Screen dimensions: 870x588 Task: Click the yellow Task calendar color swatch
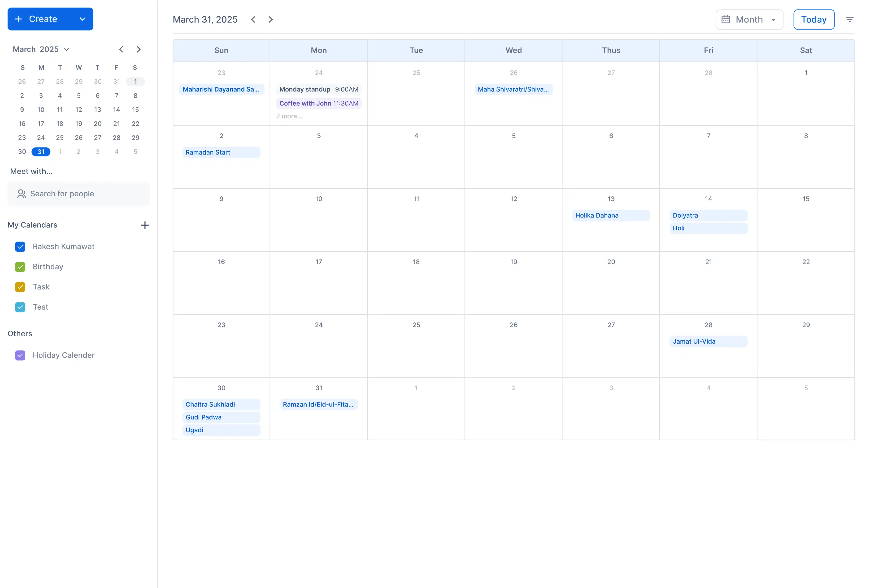tap(20, 287)
